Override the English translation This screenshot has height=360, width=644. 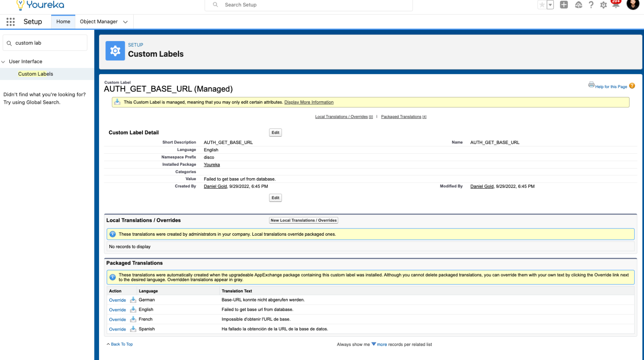pos(118,310)
